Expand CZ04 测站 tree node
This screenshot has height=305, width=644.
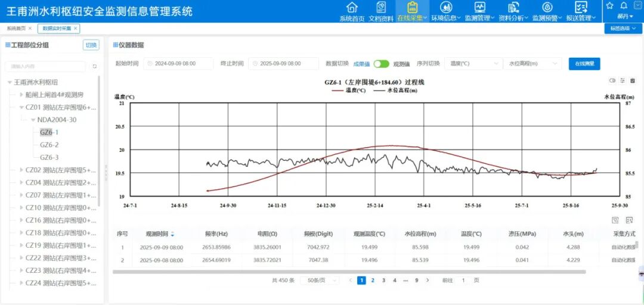tap(22, 183)
